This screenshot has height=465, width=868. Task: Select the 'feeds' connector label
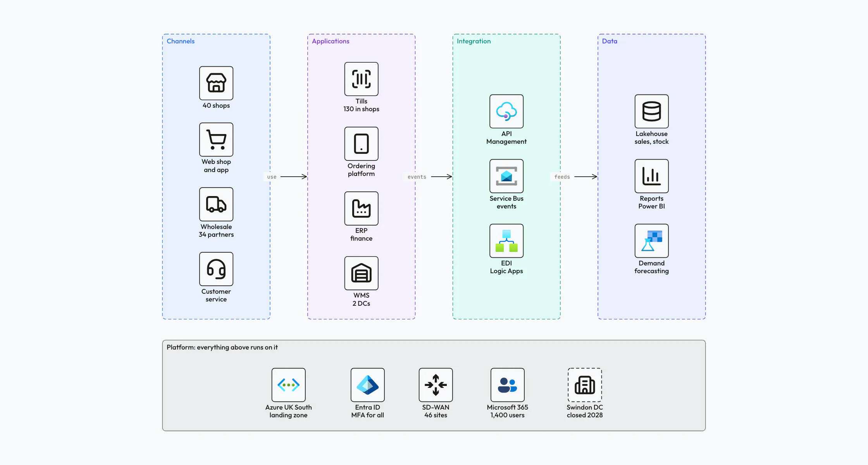562,177
